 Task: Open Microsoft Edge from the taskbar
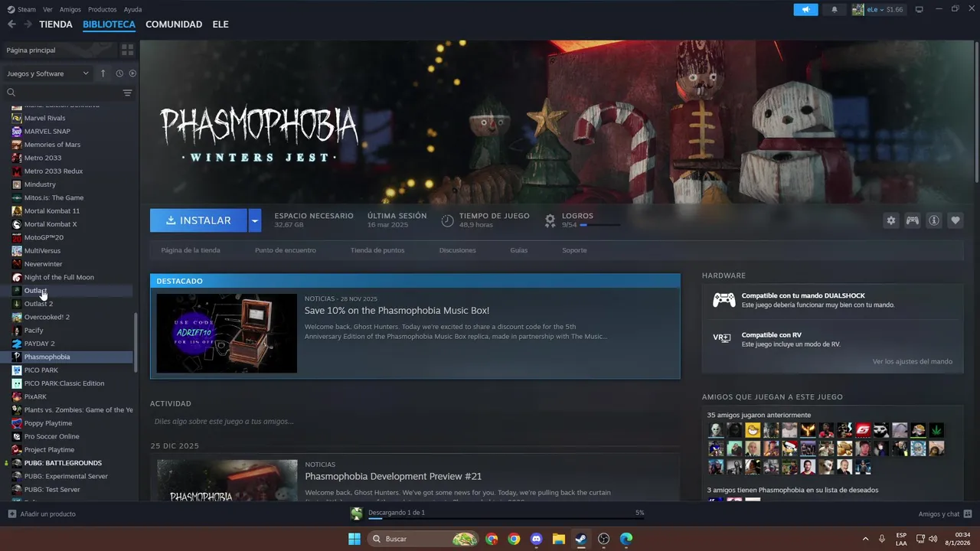[626, 539]
